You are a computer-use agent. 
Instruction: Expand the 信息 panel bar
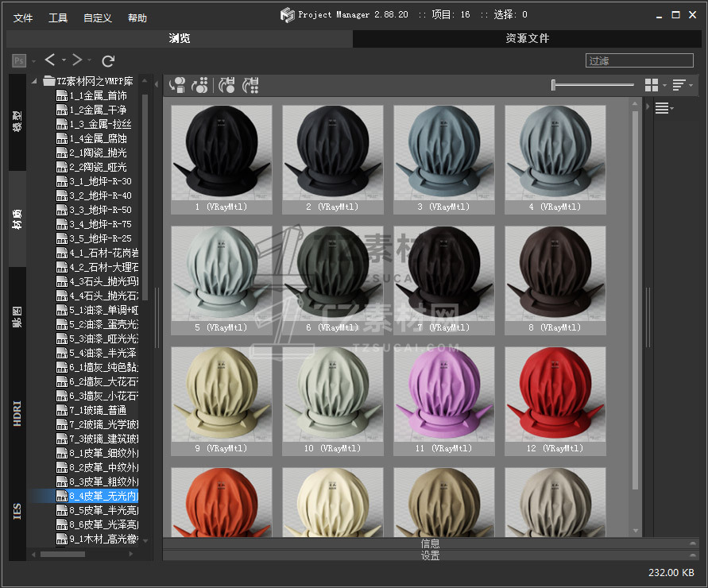point(429,544)
